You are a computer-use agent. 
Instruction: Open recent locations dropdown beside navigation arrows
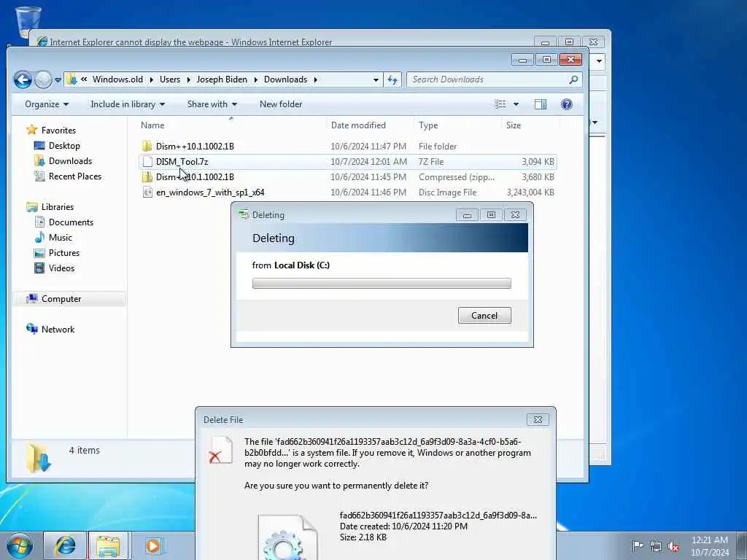point(58,80)
